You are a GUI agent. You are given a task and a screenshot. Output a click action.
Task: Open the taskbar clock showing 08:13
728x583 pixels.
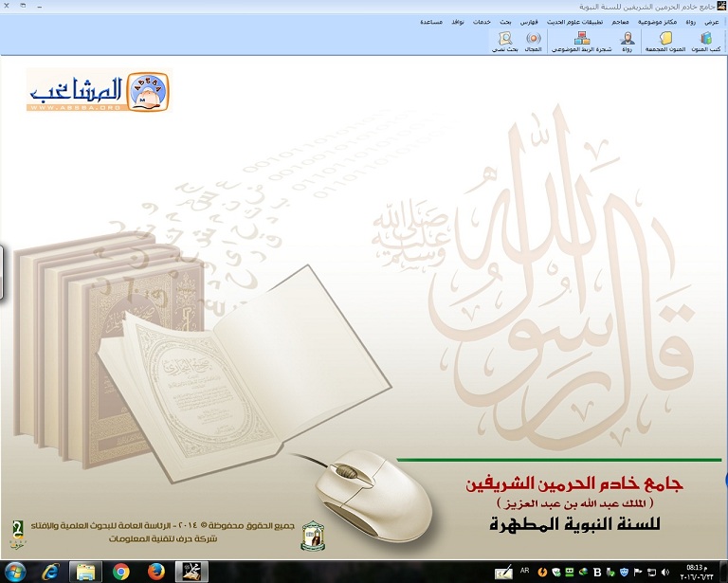[696, 572]
